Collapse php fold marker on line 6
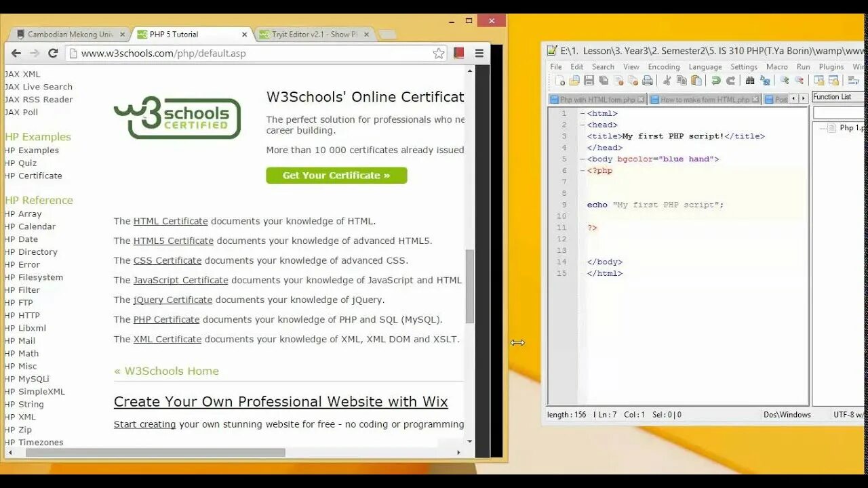868x488 pixels. pyautogui.click(x=582, y=171)
